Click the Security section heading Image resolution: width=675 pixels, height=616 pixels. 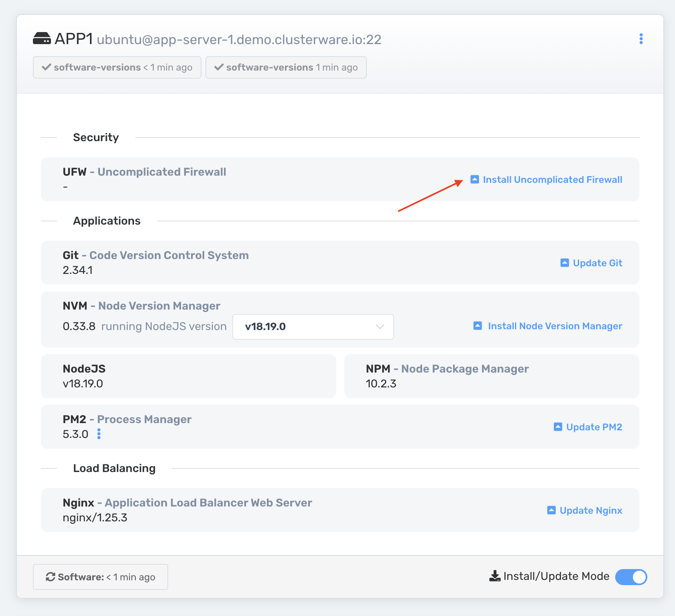96,137
